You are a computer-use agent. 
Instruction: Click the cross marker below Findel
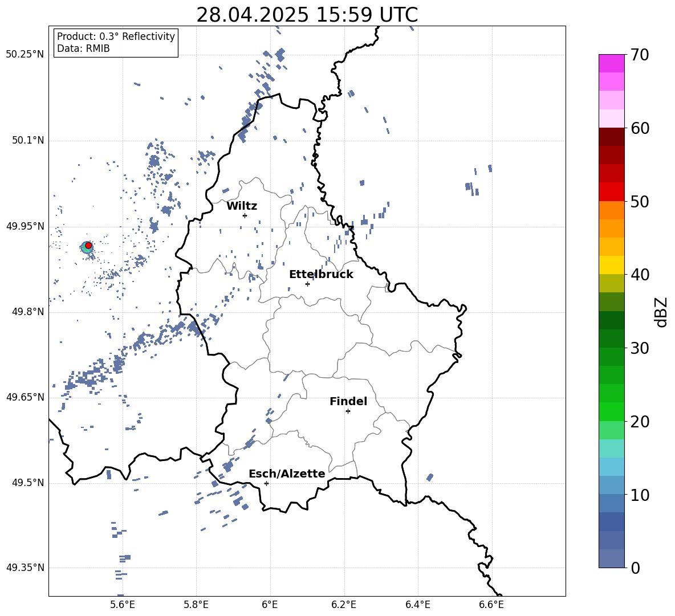[348, 411]
